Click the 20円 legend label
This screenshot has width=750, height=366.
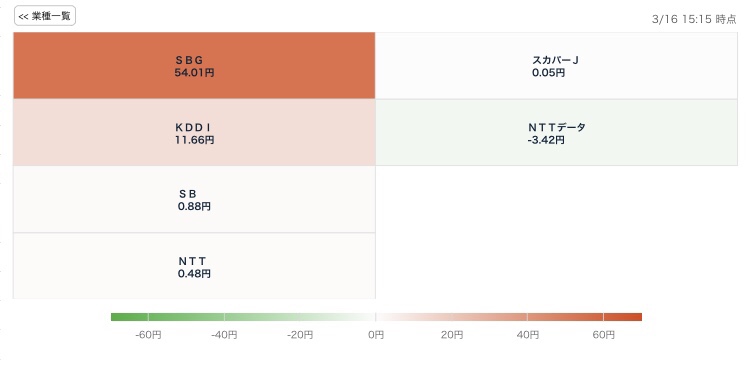point(452,335)
